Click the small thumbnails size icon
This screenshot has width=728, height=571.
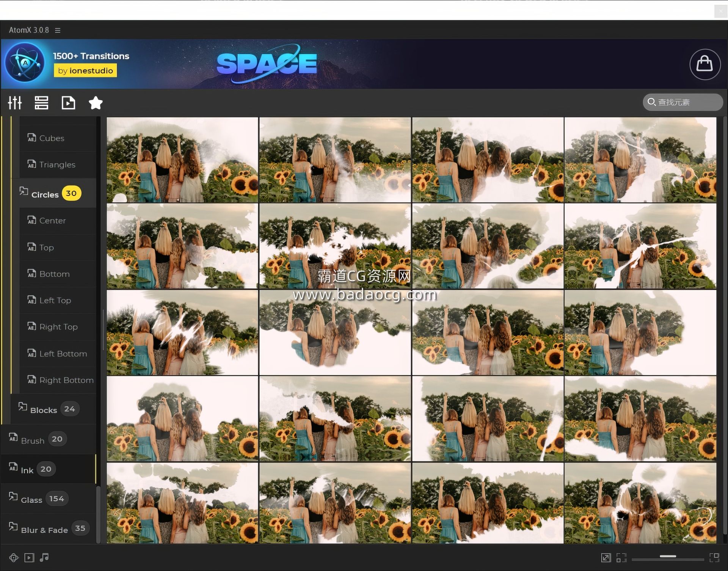point(621,557)
